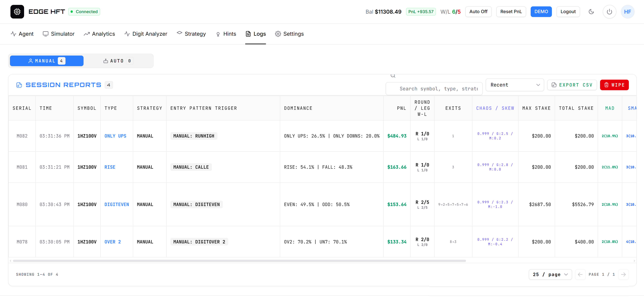
Task: Click the 03:30:43 PM time cell
Action: pos(55,205)
